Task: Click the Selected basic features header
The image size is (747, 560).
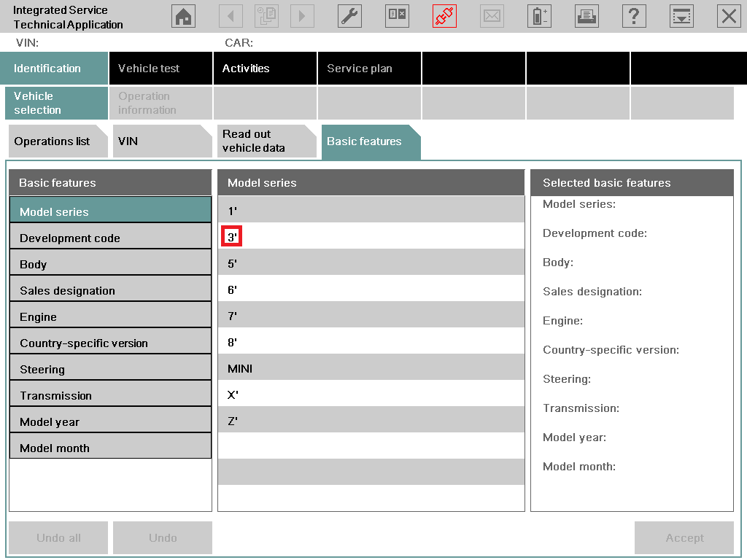Action: [632, 183]
